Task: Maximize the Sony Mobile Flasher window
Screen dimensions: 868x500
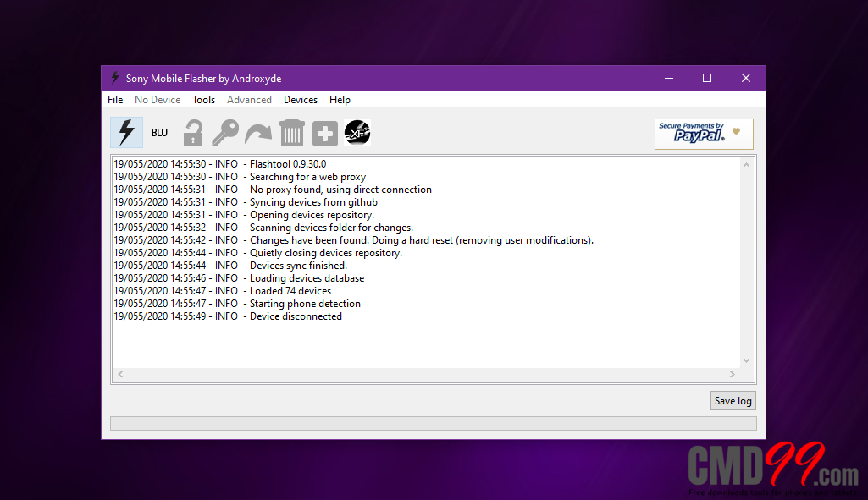Action: 707,78
